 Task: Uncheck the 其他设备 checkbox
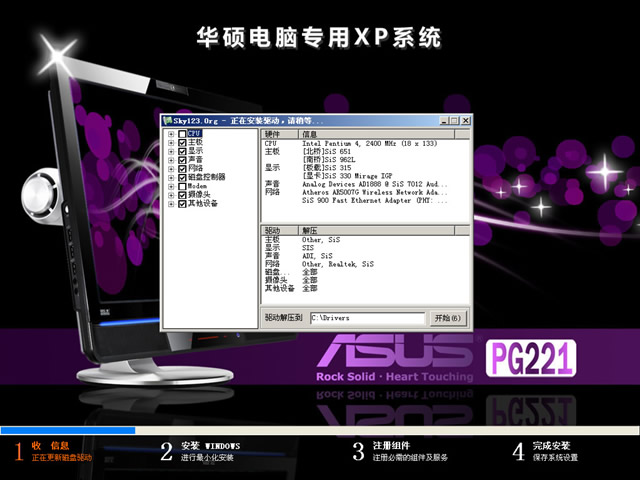(x=182, y=204)
